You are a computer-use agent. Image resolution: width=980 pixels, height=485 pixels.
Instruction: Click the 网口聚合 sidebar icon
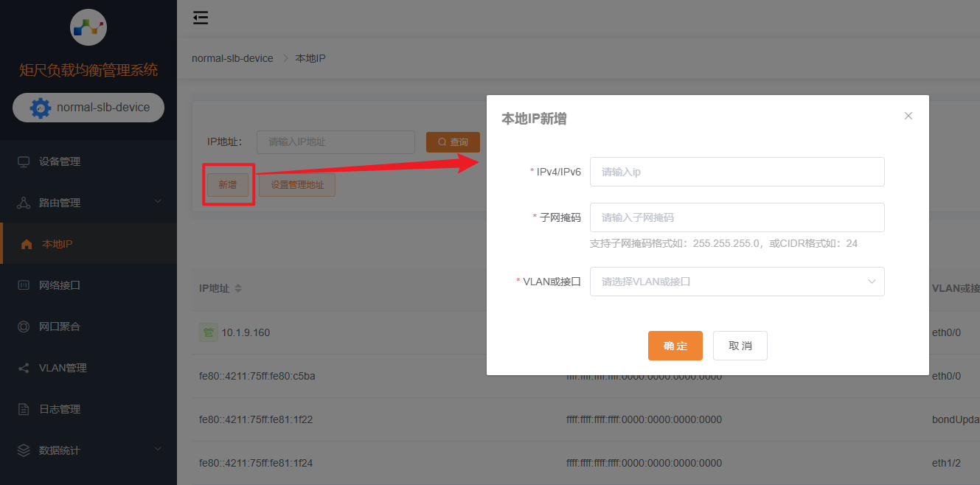[24, 327]
